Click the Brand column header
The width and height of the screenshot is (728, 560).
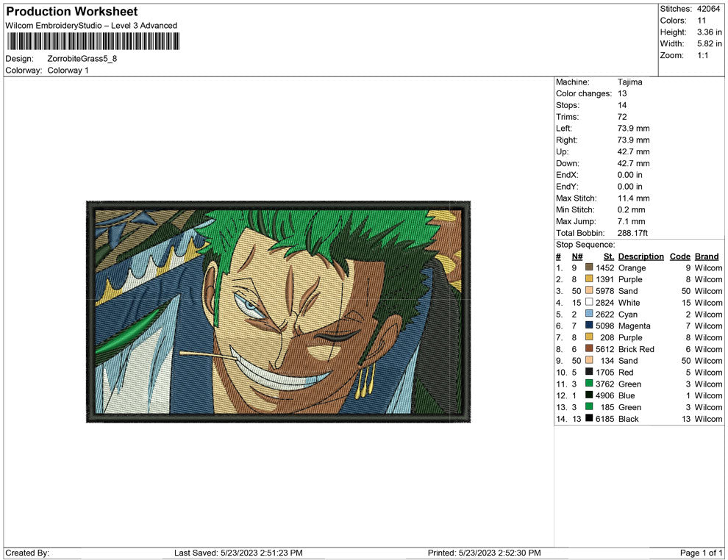coord(707,256)
